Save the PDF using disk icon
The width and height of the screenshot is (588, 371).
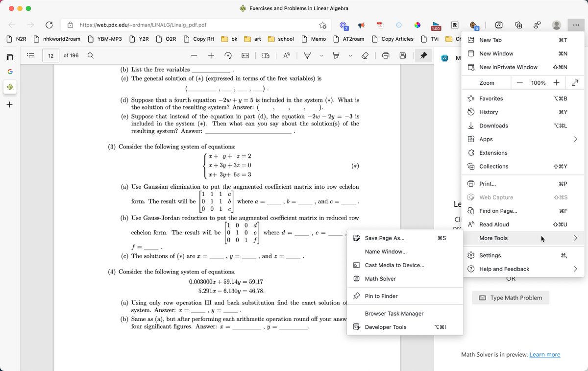coord(403,56)
